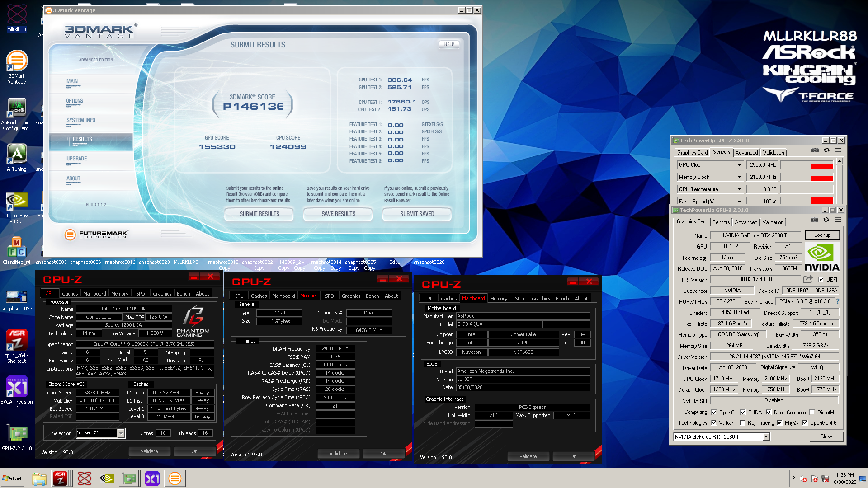Open the GPU selection dropdown in GPU-Z
The image size is (868, 488).
[x=766, y=436]
